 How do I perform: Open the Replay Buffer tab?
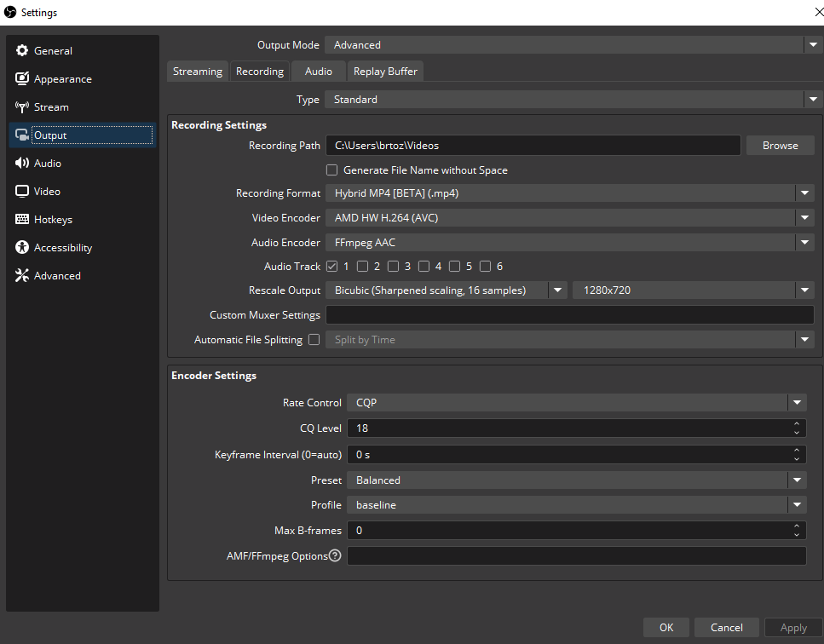coord(385,72)
